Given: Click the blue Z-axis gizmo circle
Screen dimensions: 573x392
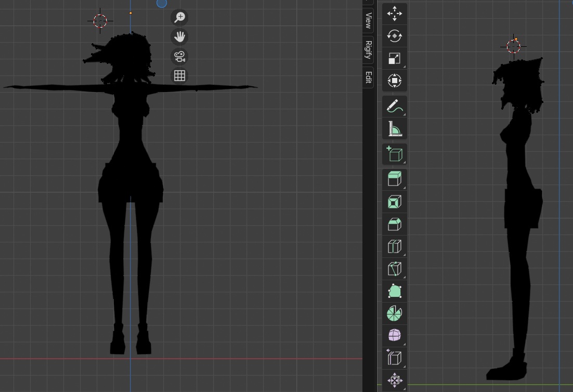Looking at the screenshot, I should pos(162,3).
